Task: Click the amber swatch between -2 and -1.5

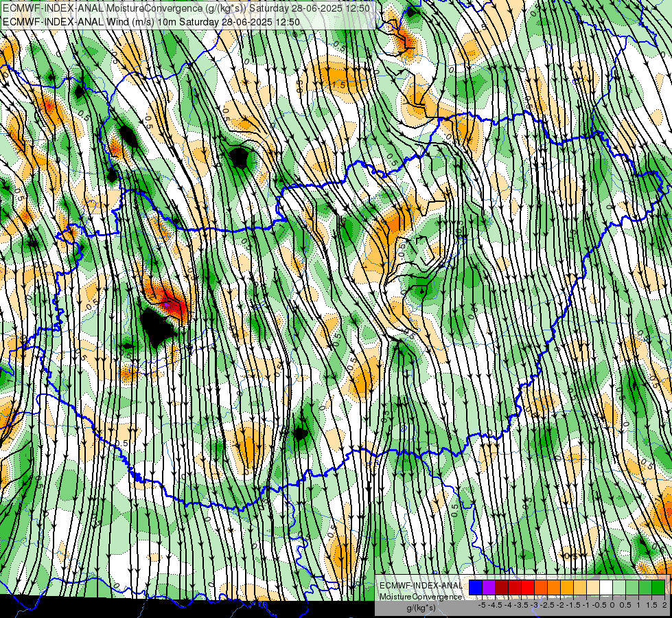Action: point(567,588)
